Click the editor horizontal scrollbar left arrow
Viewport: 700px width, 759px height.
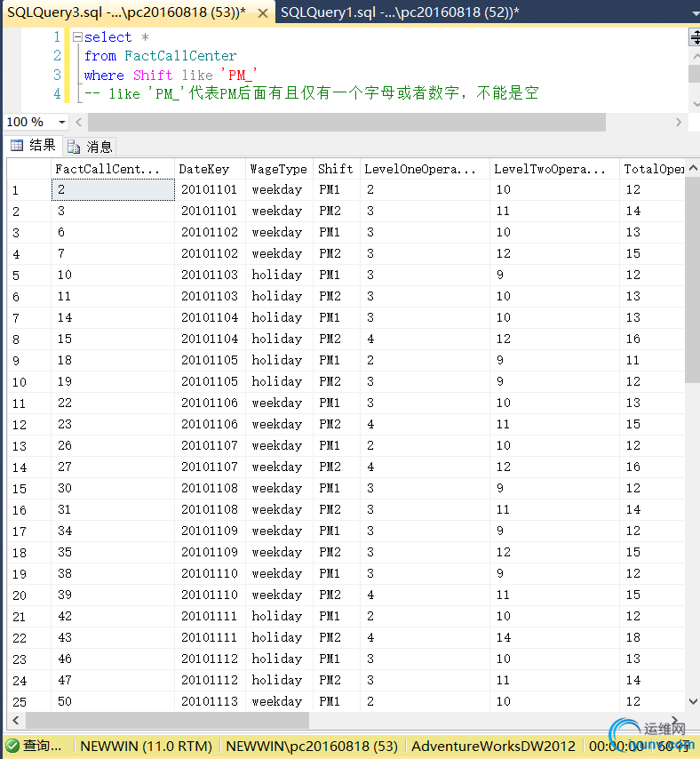coord(78,122)
